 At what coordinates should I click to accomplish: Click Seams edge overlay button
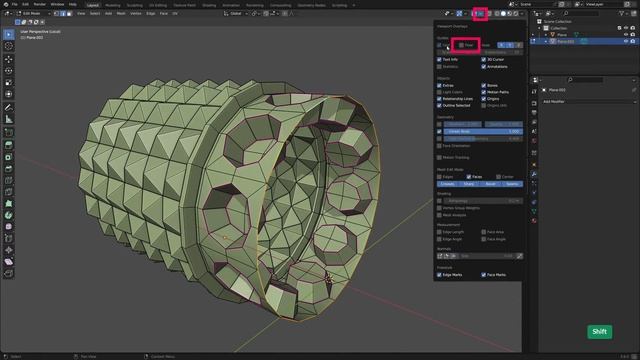[512, 184]
